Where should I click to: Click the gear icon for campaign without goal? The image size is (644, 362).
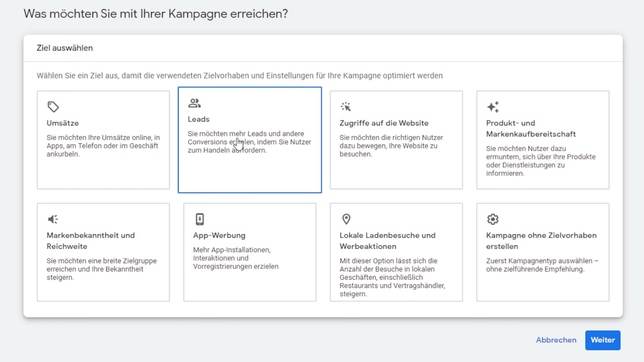pyautogui.click(x=493, y=219)
